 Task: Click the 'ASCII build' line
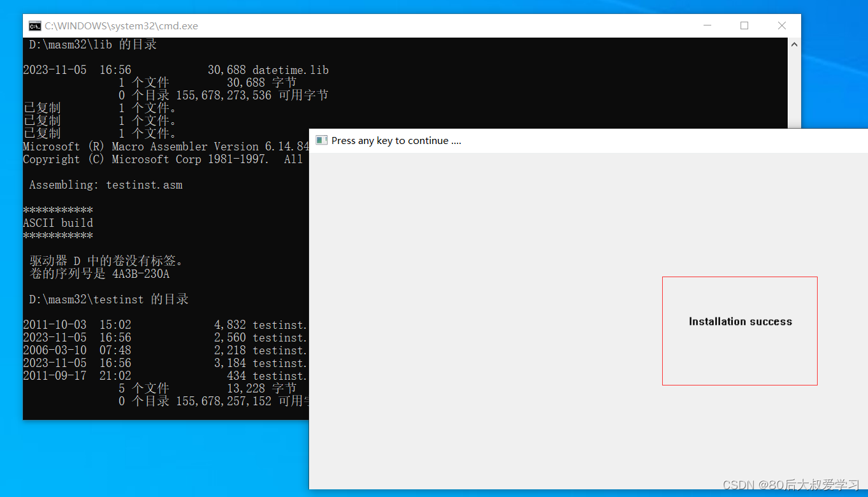point(58,223)
